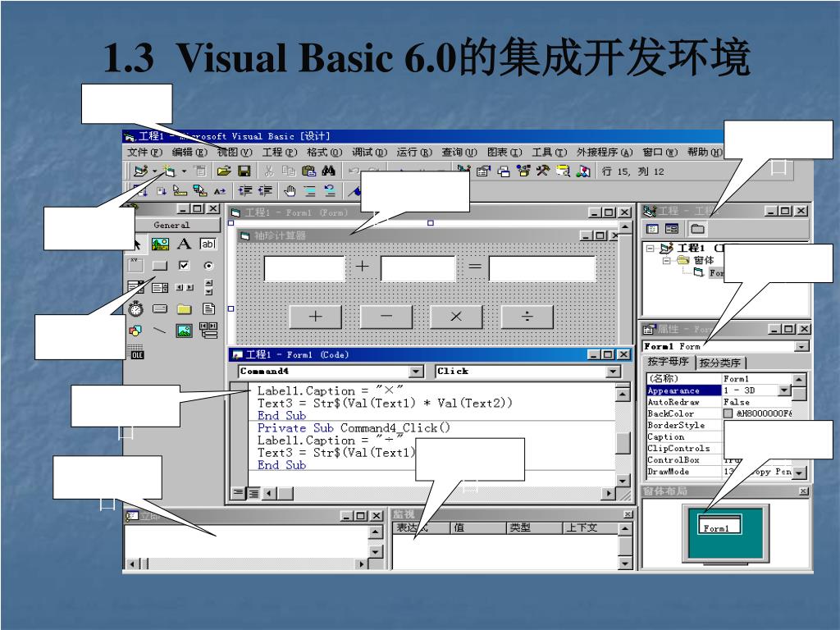Click the Comment Block toolbar icon
This screenshot has height=630, width=840.
point(309,190)
